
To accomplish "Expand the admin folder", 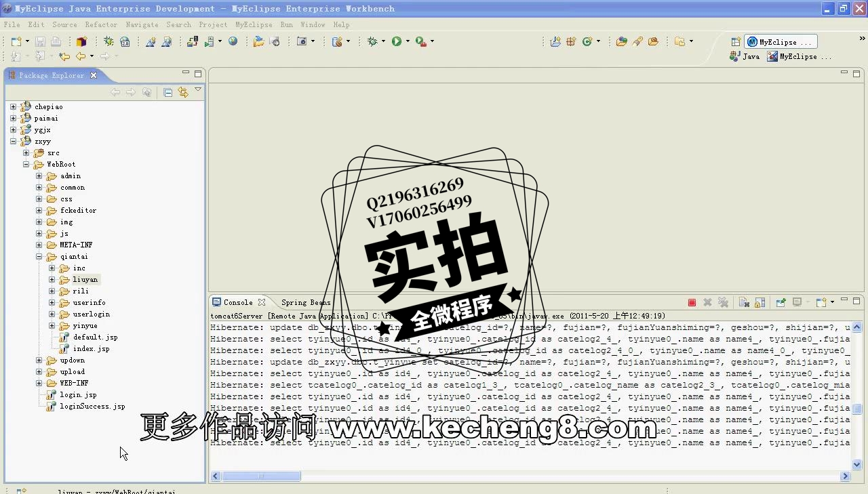I will click(39, 176).
